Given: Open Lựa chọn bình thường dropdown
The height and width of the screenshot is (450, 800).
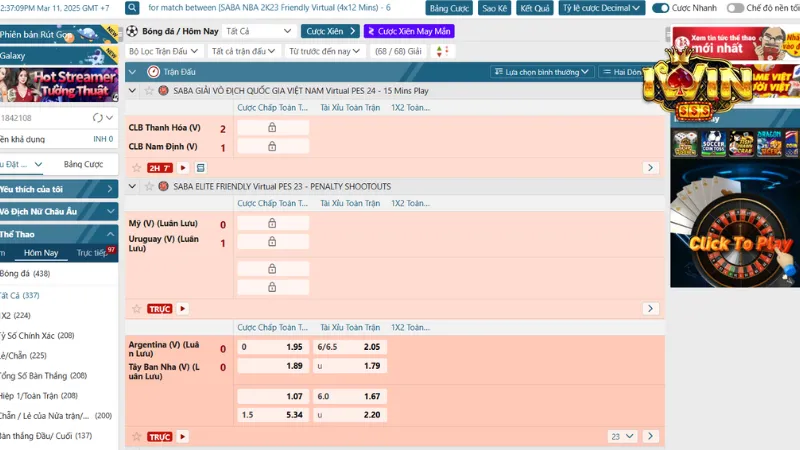Looking at the screenshot, I should [x=542, y=72].
